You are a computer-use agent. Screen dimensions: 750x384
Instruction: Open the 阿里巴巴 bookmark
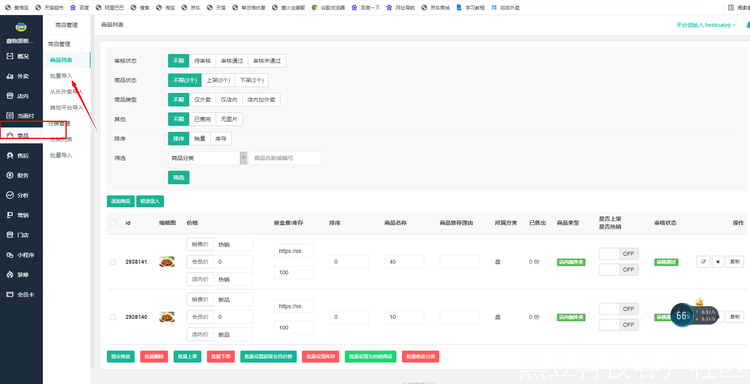click(x=110, y=8)
